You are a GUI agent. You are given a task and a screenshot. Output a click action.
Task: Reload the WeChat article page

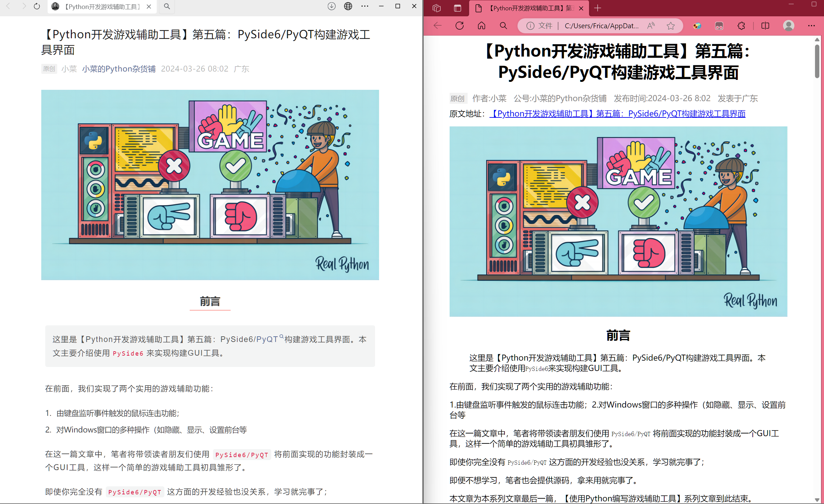37,6
